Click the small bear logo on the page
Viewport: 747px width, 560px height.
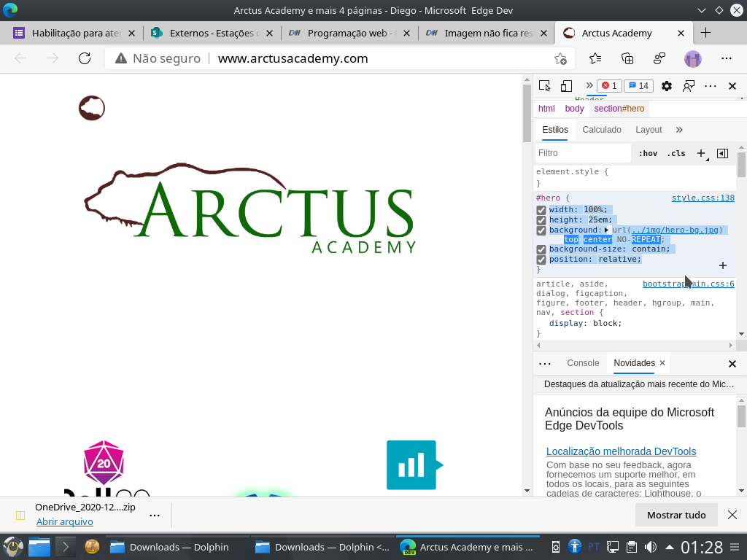click(x=92, y=108)
